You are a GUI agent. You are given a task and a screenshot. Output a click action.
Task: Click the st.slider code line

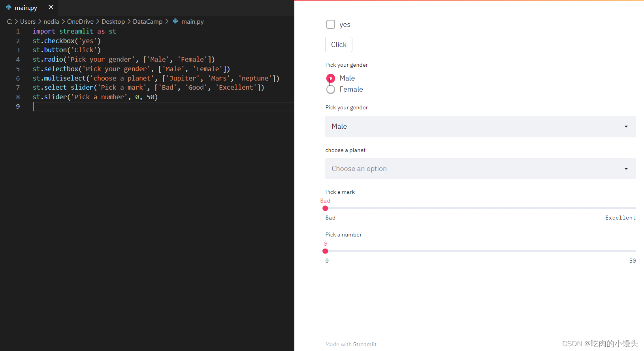(95, 97)
